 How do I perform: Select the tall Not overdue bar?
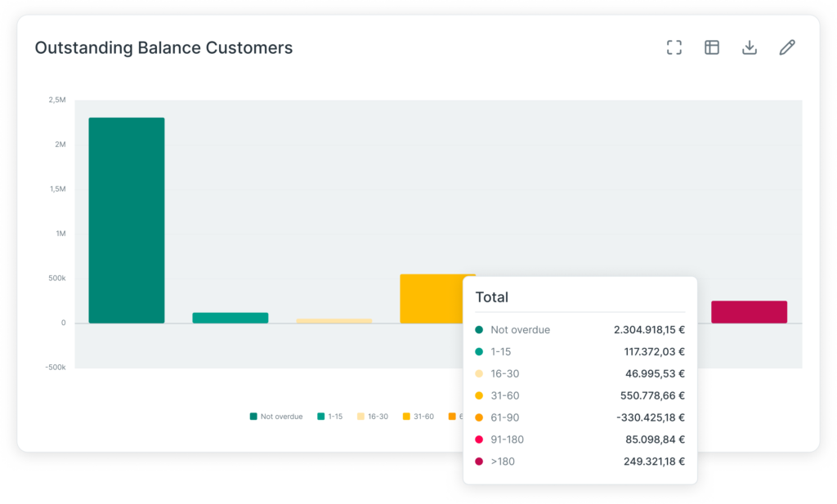[127, 221]
